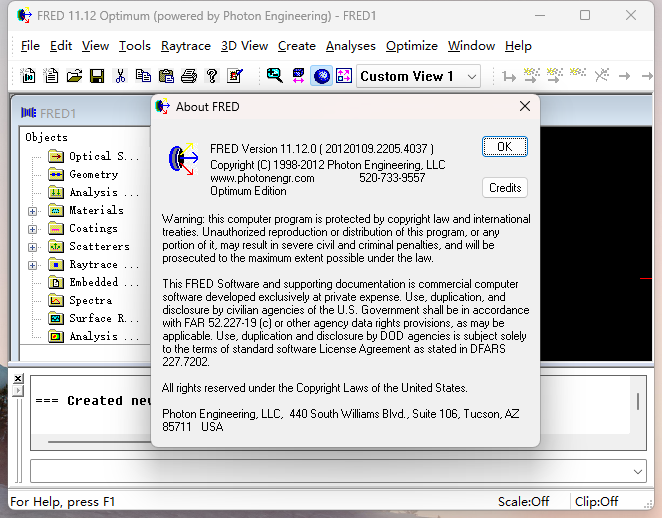Open the Optimize menu

[x=412, y=46]
